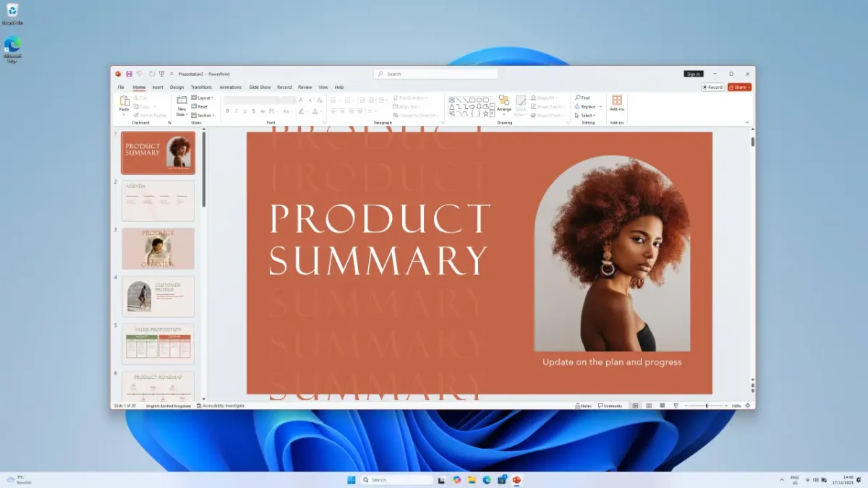
Task: Open the Arrange tool in Drawing group
Action: [504, 102]
